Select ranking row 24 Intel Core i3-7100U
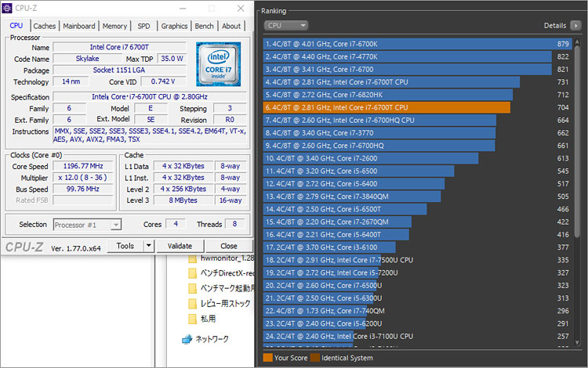Image resolution: width=588 pixels, height=368 pixels. pyautogui.click(x=417, y=337)
